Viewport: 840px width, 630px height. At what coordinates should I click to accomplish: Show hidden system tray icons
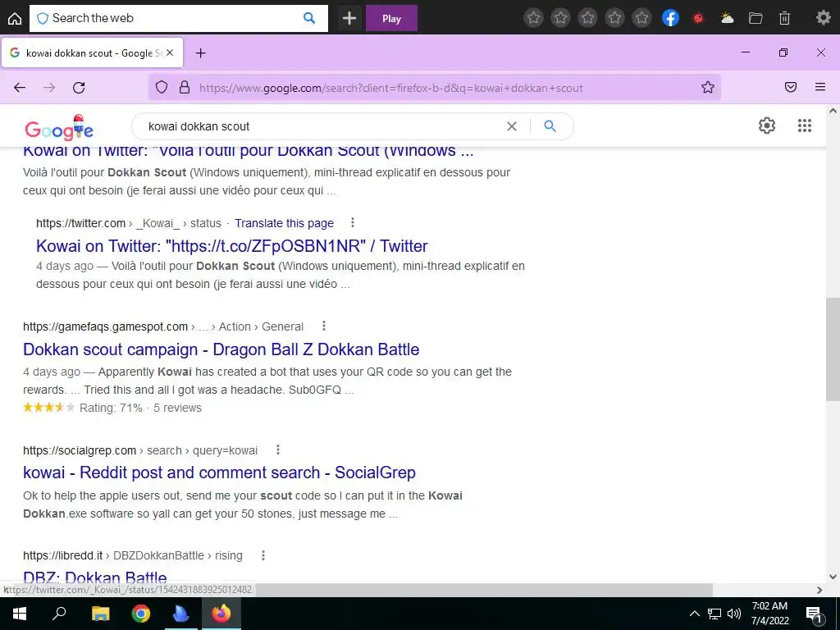(694, 614)
